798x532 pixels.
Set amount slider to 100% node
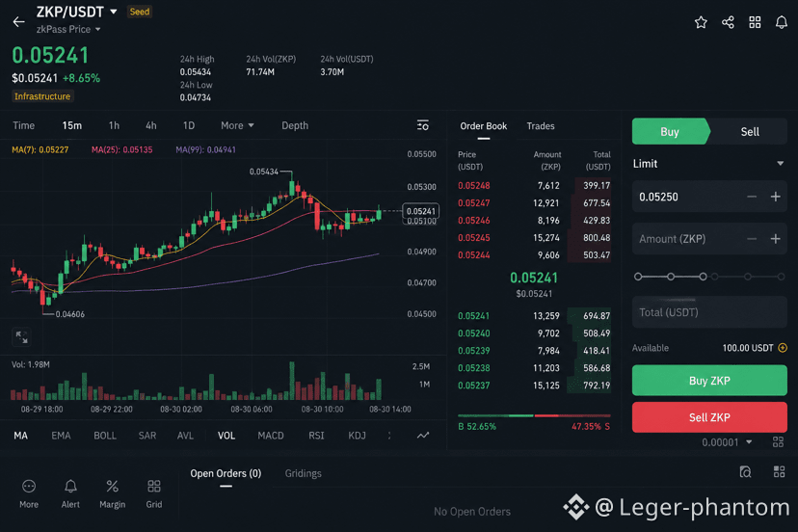point(781,277)
